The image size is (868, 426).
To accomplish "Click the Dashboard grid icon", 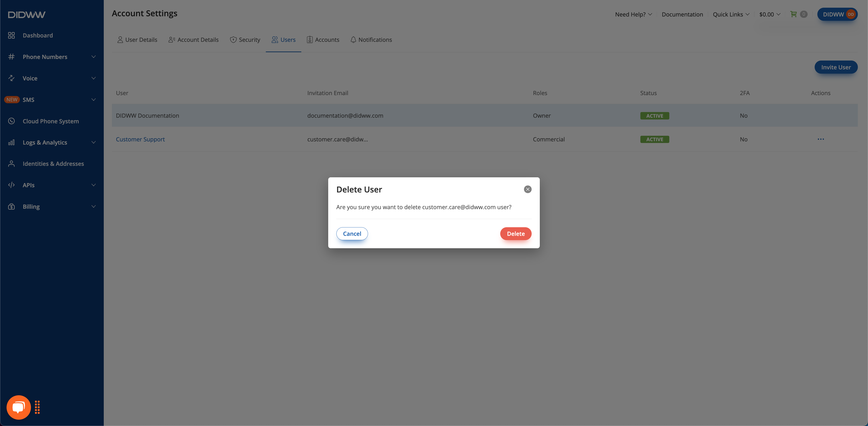I will (x=12, y=35).
